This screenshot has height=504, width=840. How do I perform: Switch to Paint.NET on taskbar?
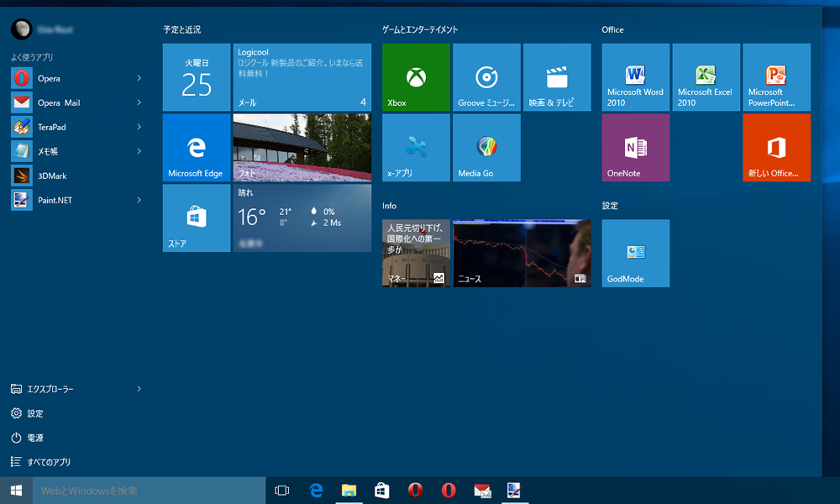tap(514, 491)
